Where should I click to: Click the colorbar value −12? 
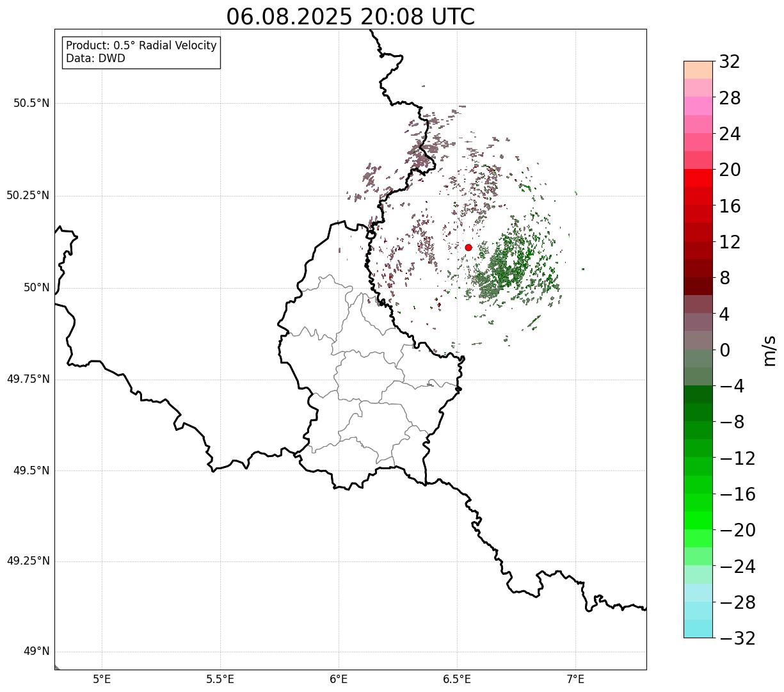737,458
